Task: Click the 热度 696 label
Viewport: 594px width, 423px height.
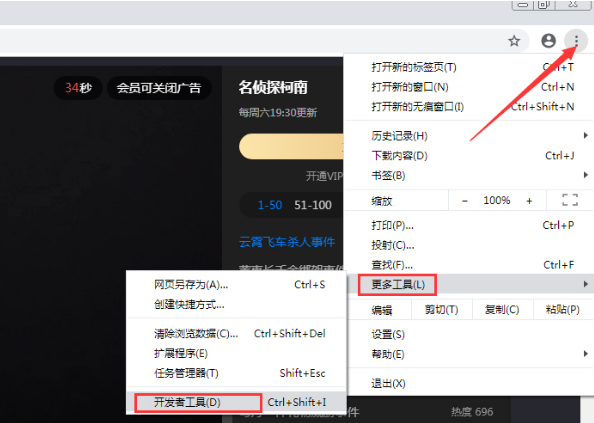Action: click(x=472, y=412)
